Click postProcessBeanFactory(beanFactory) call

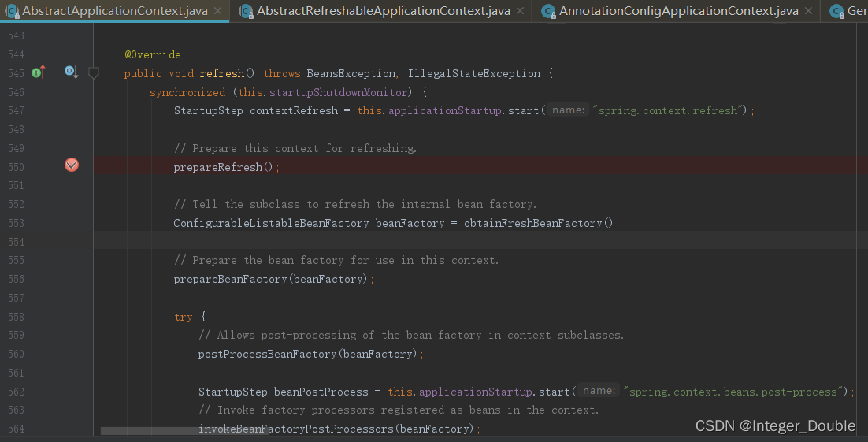[307, 354]
